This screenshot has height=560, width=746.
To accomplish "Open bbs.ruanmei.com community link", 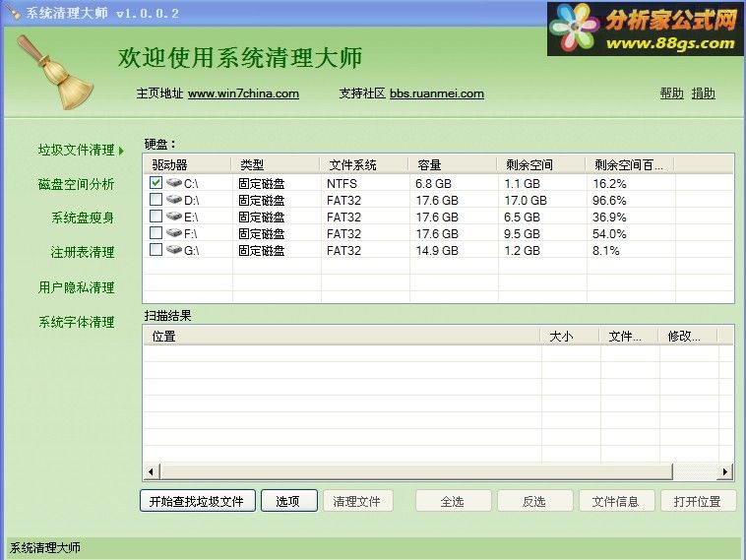I will (x=437, y=93).
